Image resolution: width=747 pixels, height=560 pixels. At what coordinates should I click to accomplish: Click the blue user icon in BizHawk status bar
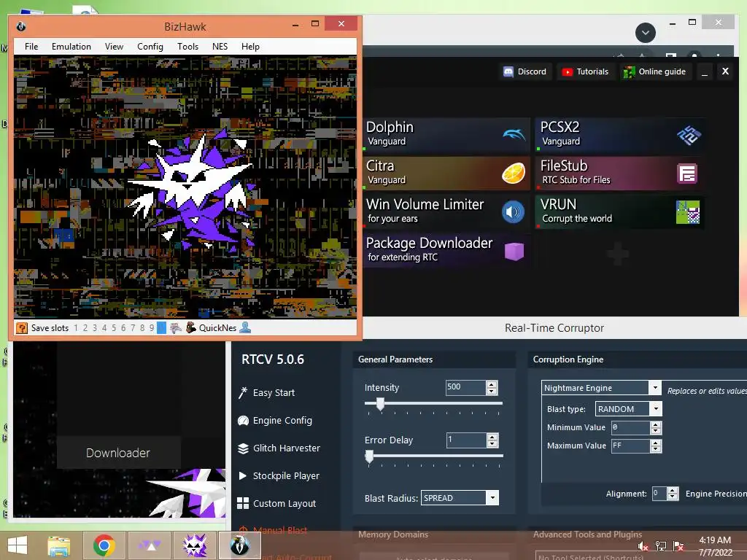tap(245, 327)
